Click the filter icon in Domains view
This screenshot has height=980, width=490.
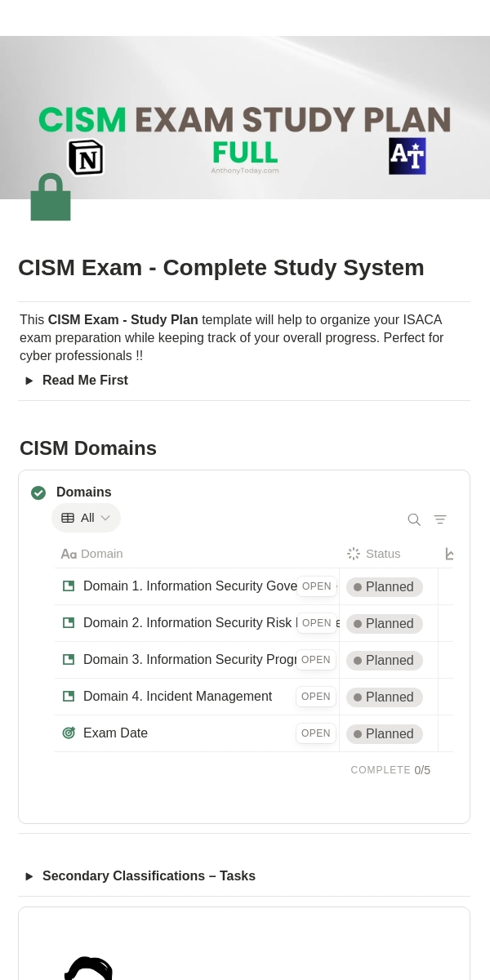(440, 519)
